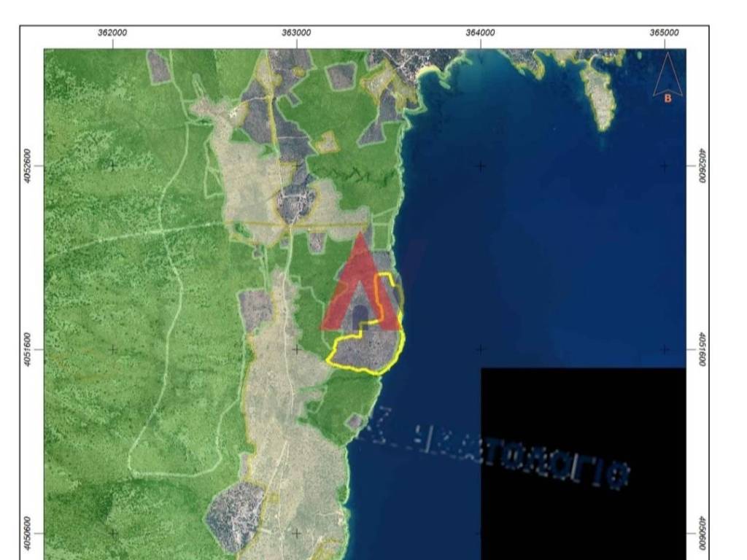747x560 pixels.
Task: Select the yellow-outlined parcel near the coast
Action: coord(368,351)
